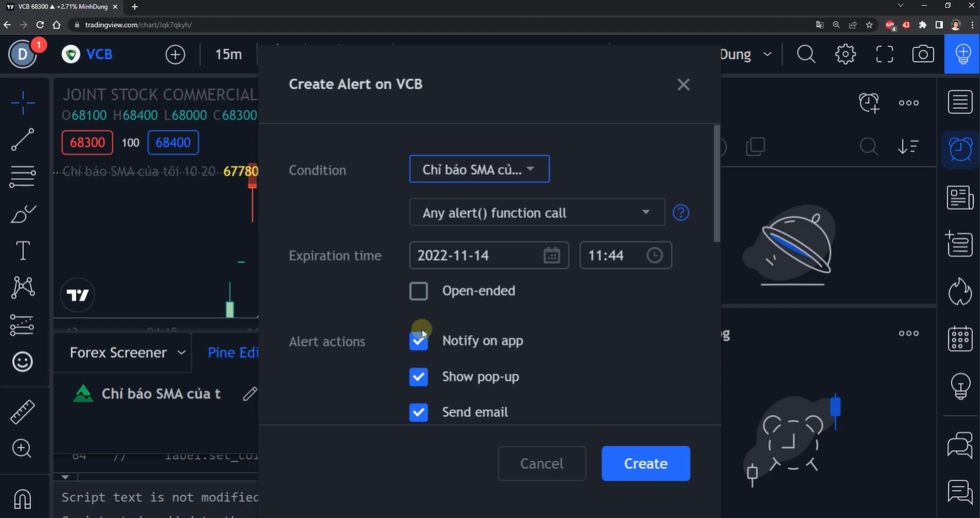This screenshot has width=980, height=518.
Task: Click the Create alert button
Action: [645, 464]
